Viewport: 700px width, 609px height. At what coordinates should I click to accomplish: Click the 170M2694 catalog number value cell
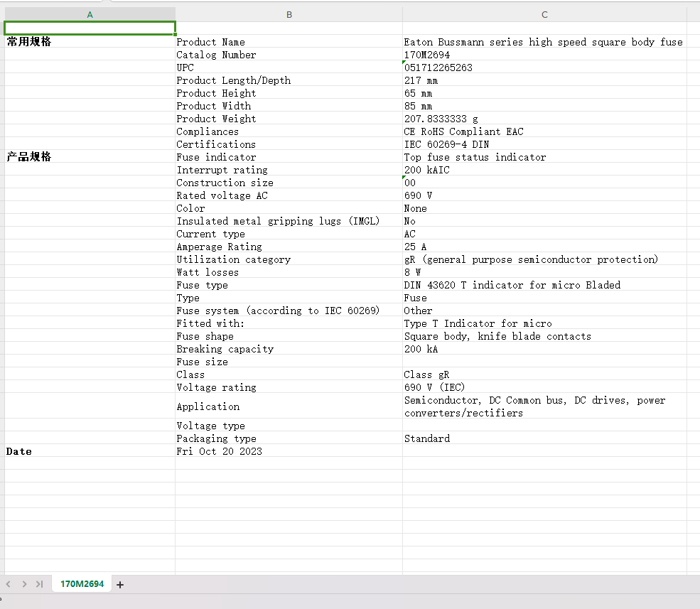coord(544,55)
